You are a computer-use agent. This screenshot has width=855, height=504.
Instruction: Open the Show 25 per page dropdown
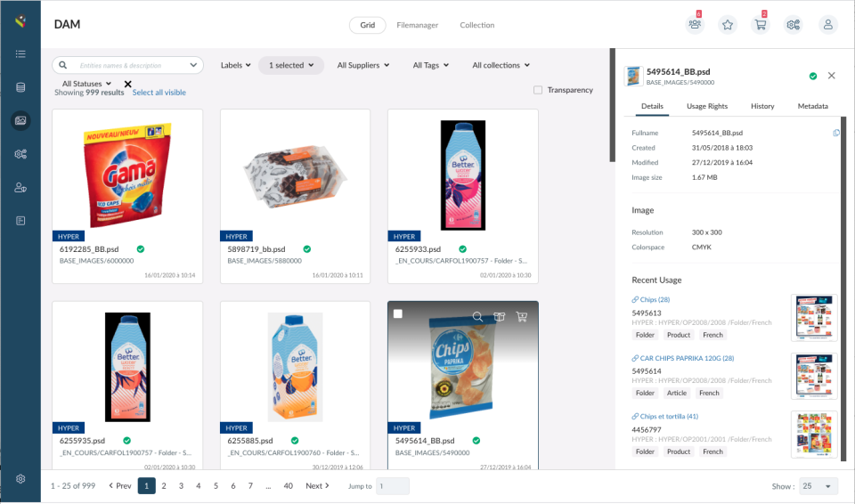coord(817,486)
